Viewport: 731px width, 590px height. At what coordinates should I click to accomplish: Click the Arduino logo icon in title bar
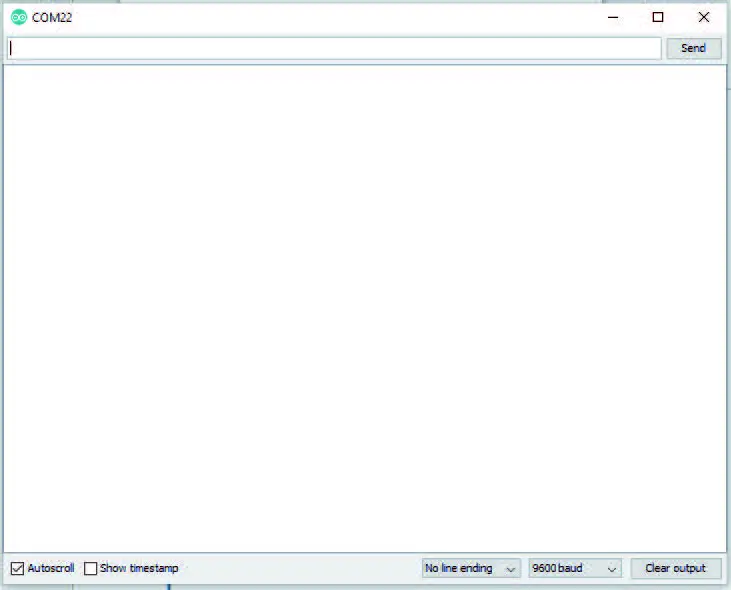click(x=19, y=18)
